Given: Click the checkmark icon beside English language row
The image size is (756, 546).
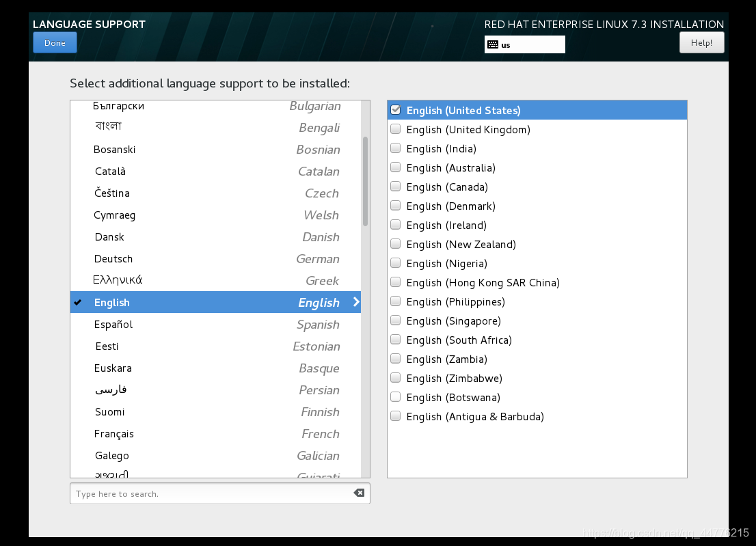Looking at the screenshot, I should pyautogui.click(x=78, y=303).
